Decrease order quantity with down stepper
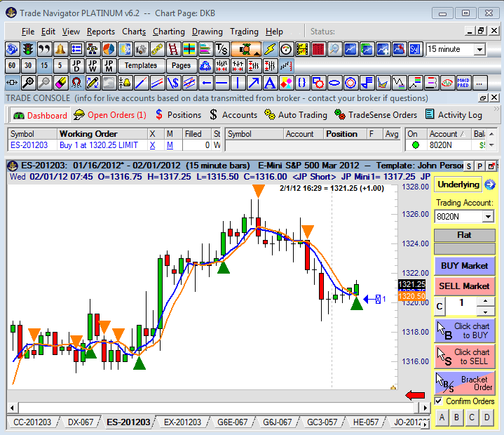Image resolution: width=504 pixels, height=435 pixels. click(485, 312)
